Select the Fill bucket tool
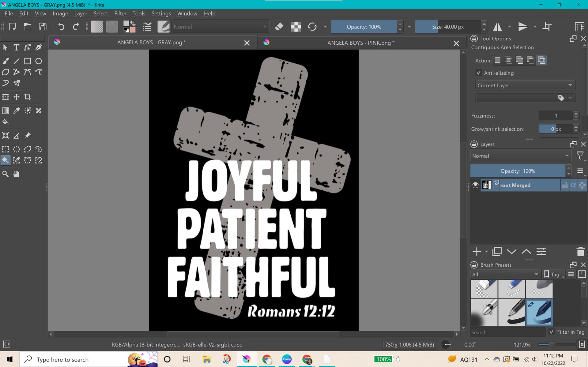 click(x=6, y=122)
